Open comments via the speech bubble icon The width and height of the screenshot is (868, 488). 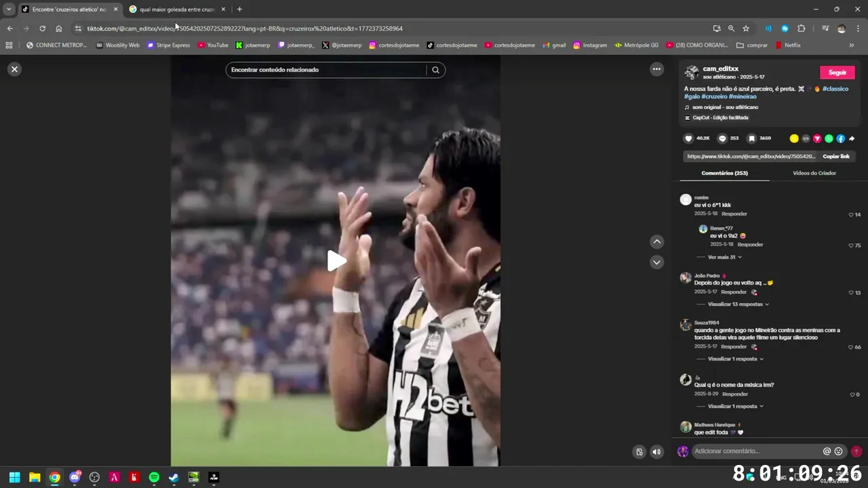point(722,138)
